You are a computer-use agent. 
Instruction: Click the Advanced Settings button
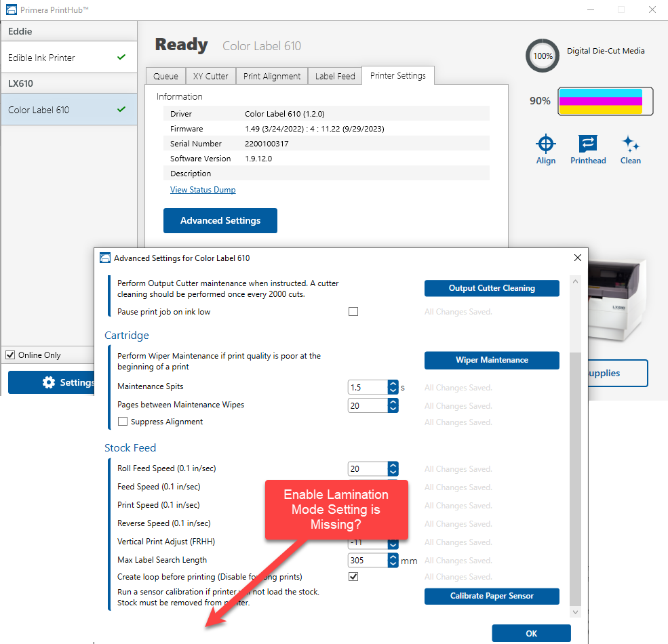(220, 220)
